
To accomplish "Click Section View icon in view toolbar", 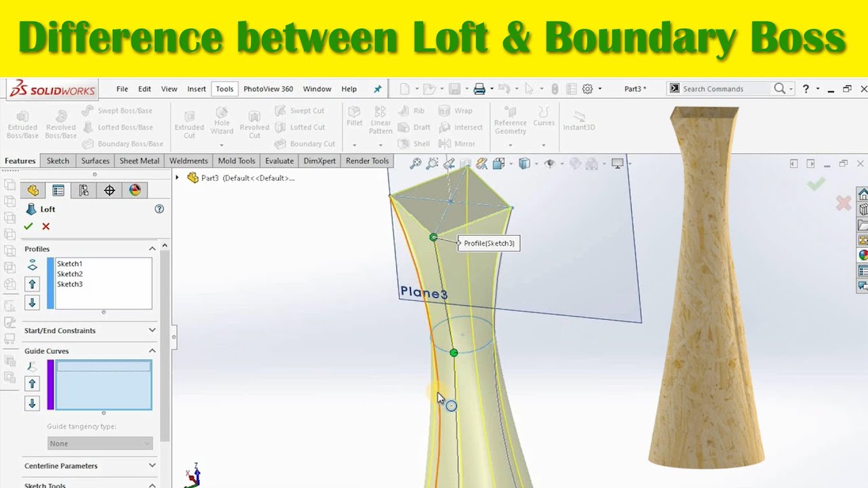I will tap(465, 163).
